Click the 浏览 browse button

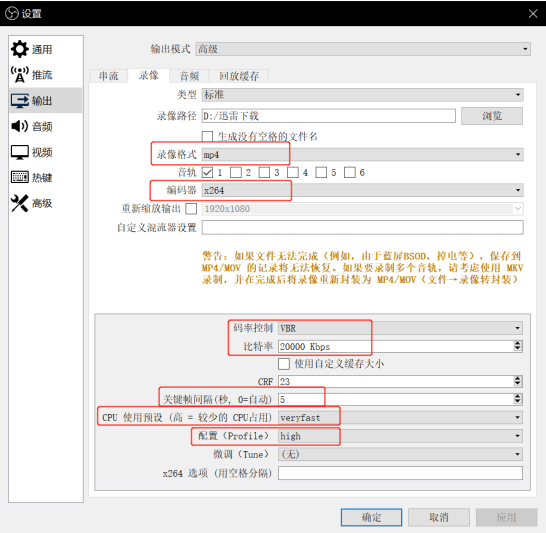(492, 116)
